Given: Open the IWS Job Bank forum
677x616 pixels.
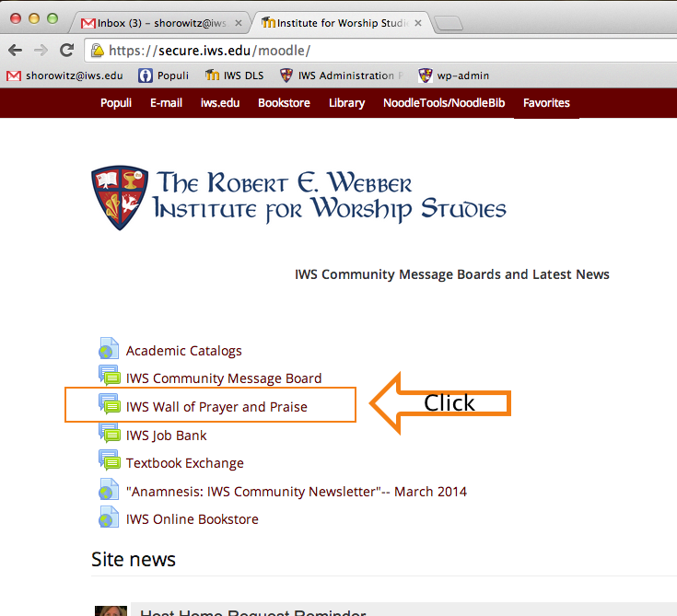Looking at the screenshot, I should (x=166, y=436).
